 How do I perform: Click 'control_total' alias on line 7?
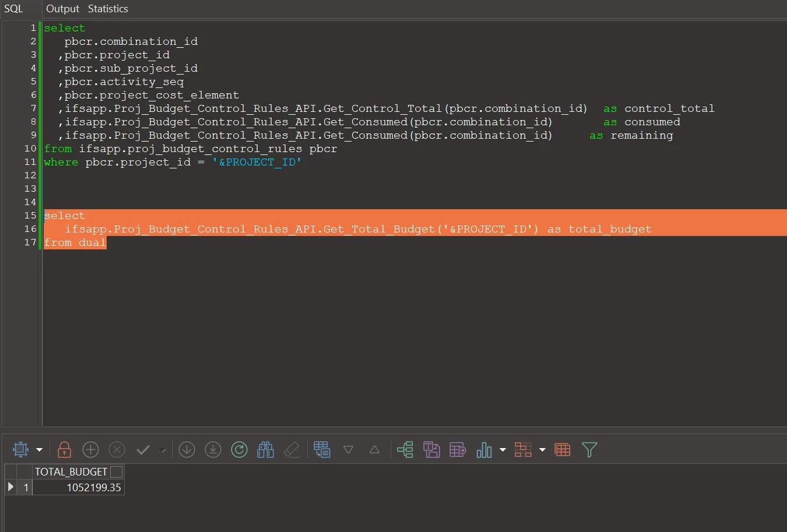point(669,108)
